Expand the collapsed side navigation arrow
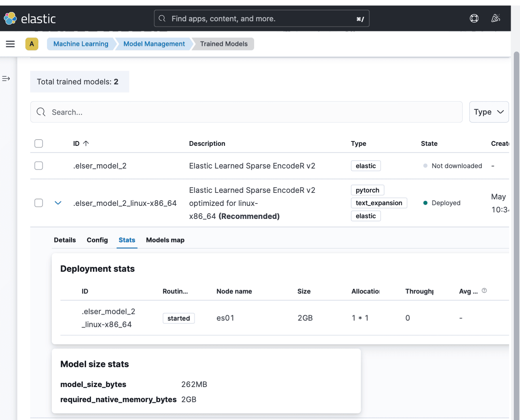This screenshot has width=520, height=420. click(x=6, y=79)
